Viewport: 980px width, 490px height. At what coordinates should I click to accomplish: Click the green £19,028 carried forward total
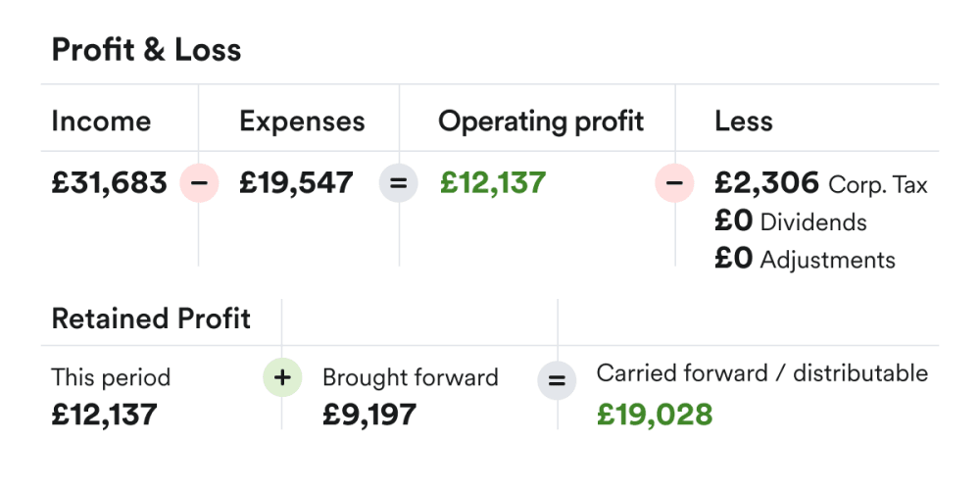(655, 415)
